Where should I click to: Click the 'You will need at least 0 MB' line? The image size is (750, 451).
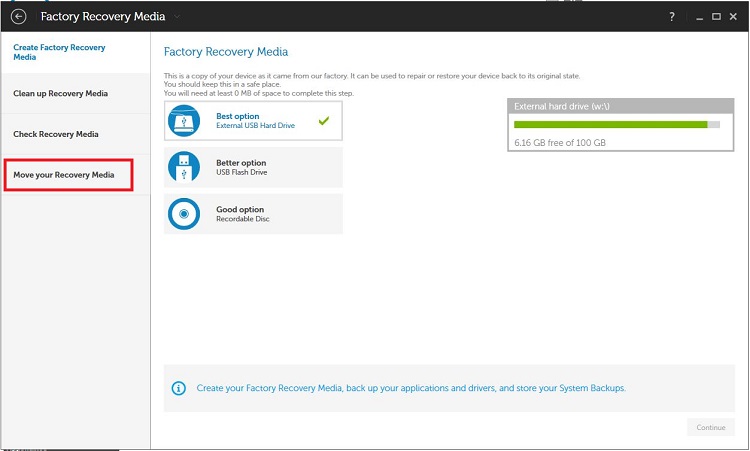click(x=259, y=93)
